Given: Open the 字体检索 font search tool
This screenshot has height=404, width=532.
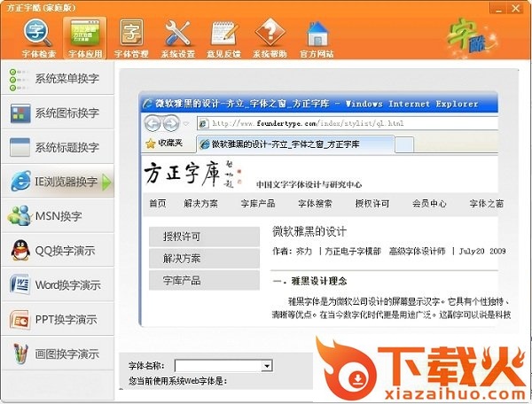Looking at the screenshot, I should coord(39,36).
